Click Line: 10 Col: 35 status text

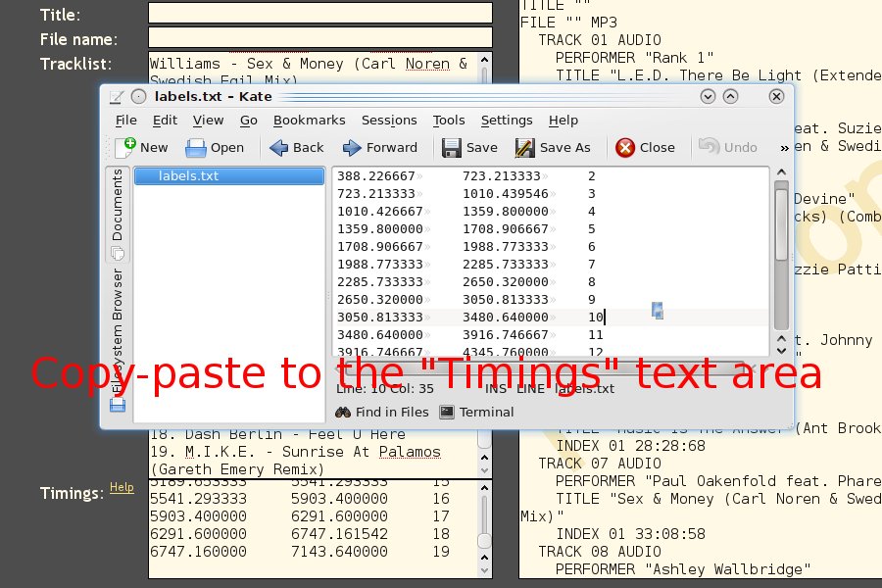[385, 389]
